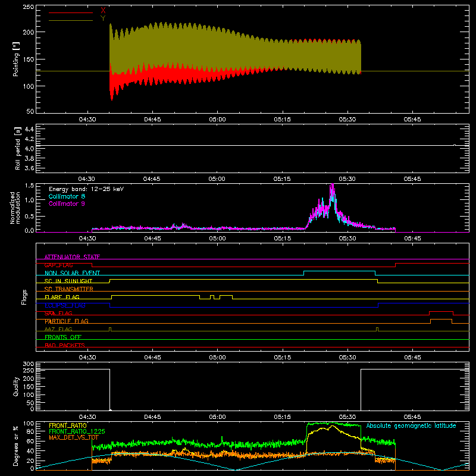Click the "3.6" tick on Roll period axis
476x476 pixels.
29,168
